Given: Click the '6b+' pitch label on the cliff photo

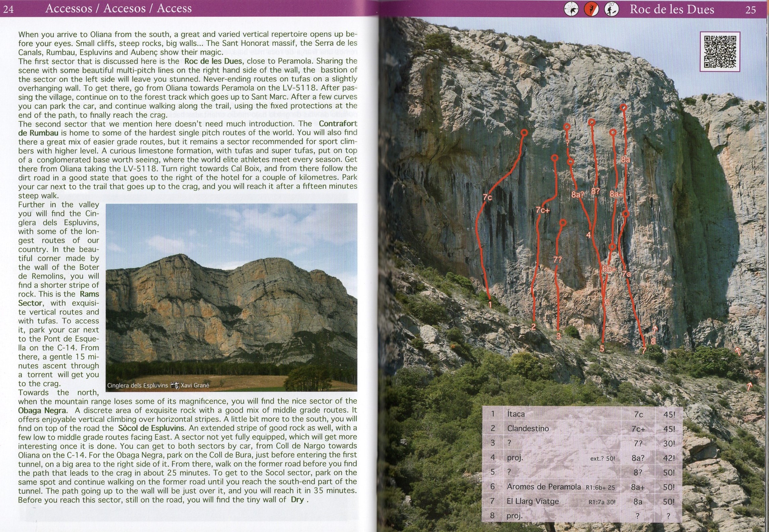Looking at the screenshot, I should tap(609, 269).
